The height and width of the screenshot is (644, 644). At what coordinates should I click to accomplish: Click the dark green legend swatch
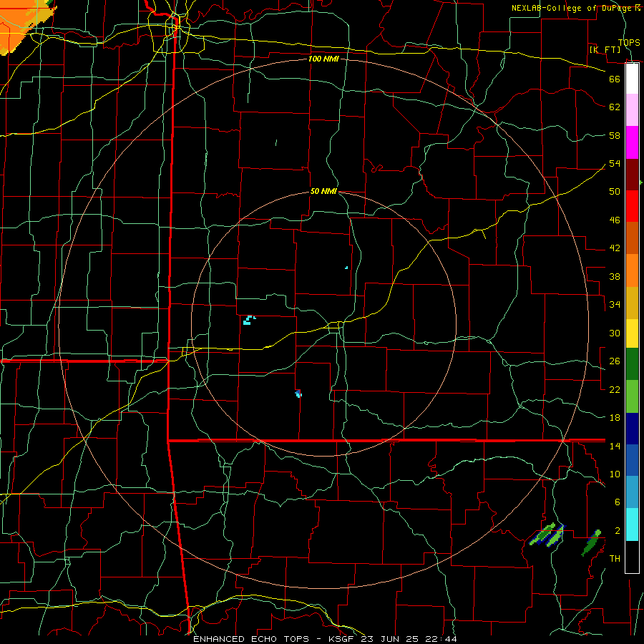(x=632, y=364)
